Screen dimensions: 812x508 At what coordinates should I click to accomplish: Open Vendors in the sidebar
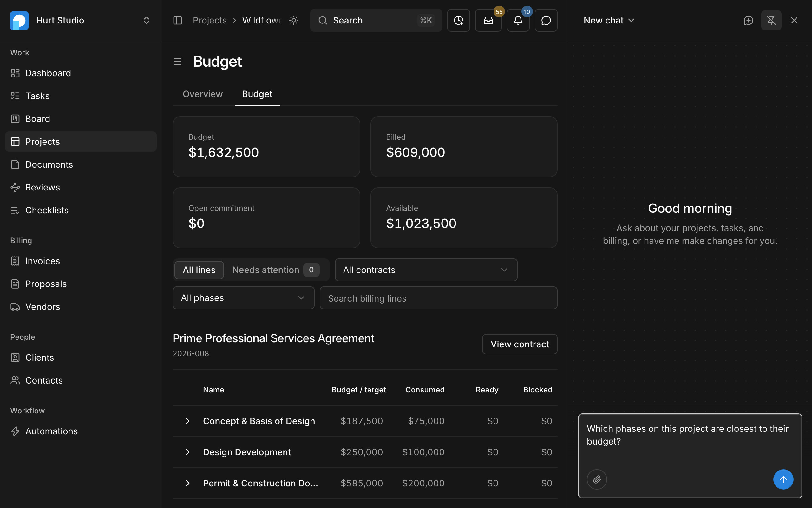coord(81,307)
